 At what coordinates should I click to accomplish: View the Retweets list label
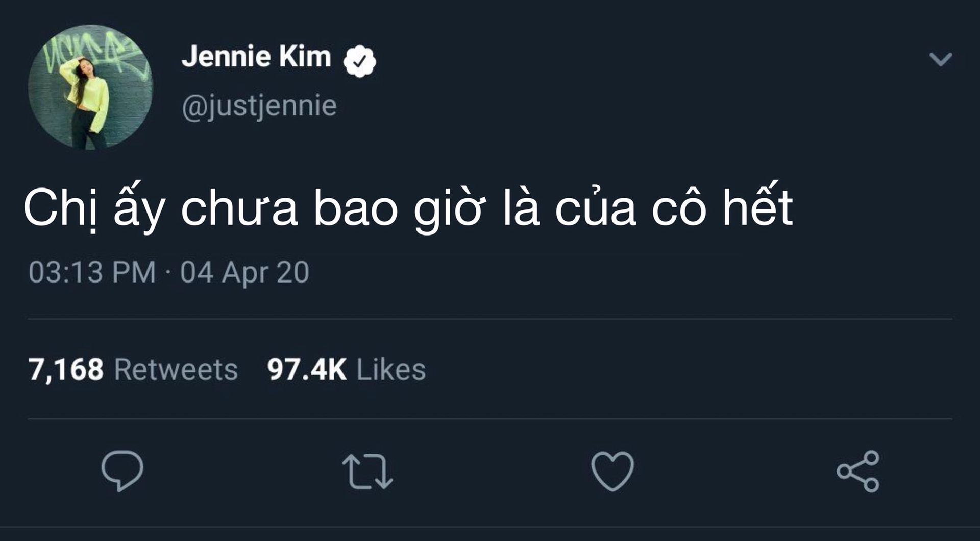pyautogui.click(x=176, y=369)
